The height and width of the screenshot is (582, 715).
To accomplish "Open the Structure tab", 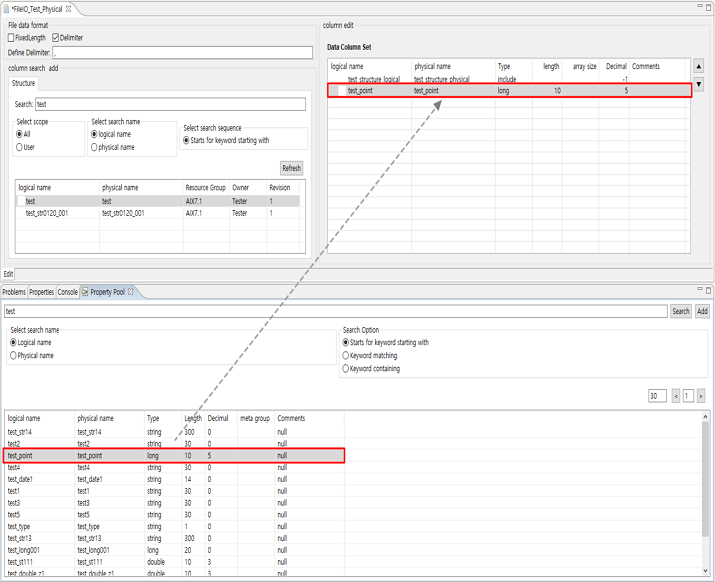I will (x=23, y=83).
